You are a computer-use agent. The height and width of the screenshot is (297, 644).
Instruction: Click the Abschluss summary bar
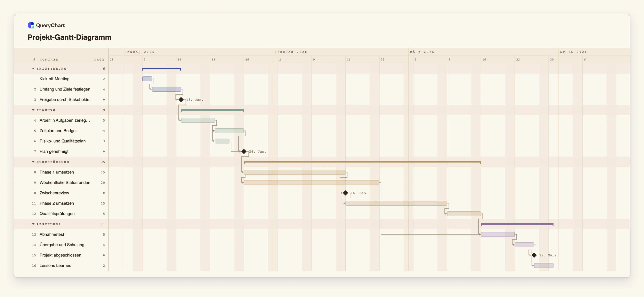[x=517, y=224]
